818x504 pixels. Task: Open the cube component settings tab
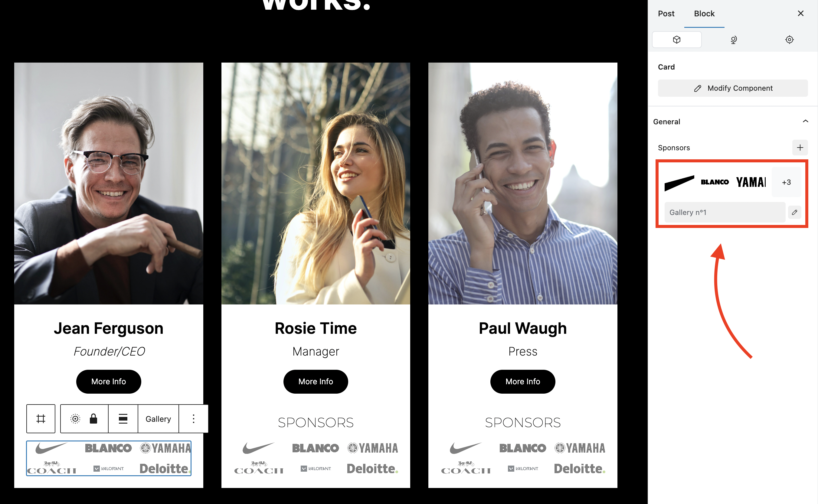coord(677,40)
